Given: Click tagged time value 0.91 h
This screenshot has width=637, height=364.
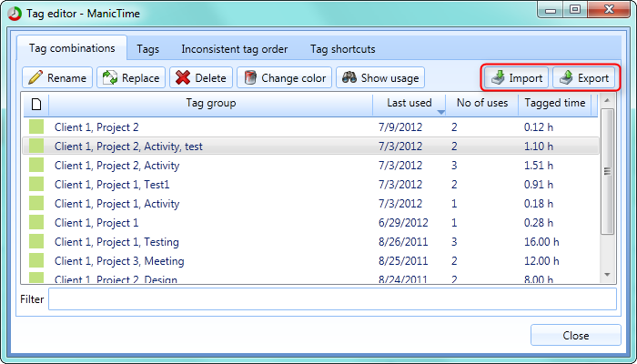Looking at the screenshot, I should click(539, 185).
